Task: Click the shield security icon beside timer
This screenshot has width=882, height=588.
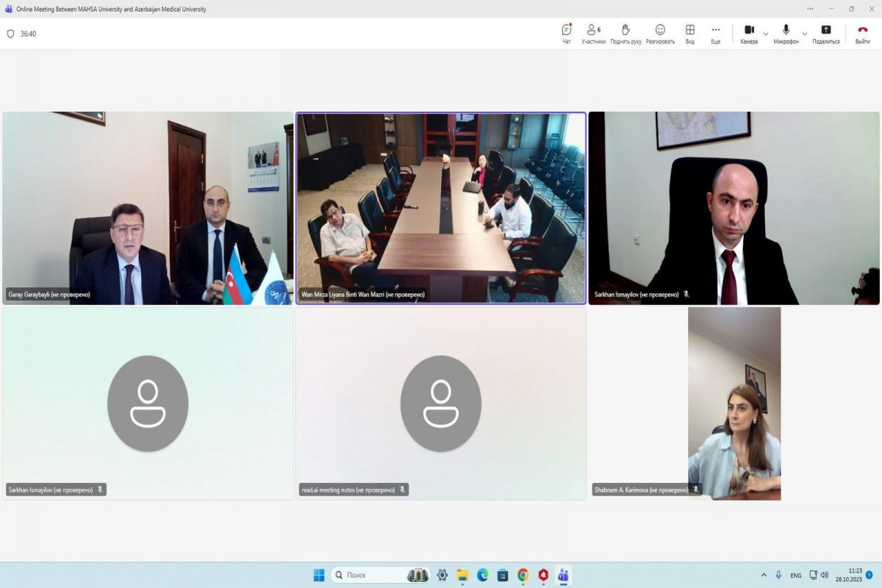Action: (x=10, y=34)
